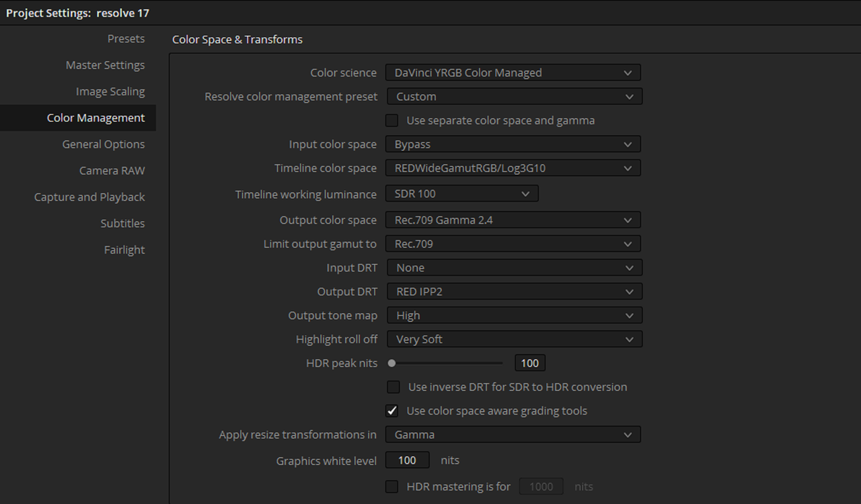861x504 pixels.
Task: Open the Input color space dropdown
Action: 513,144
